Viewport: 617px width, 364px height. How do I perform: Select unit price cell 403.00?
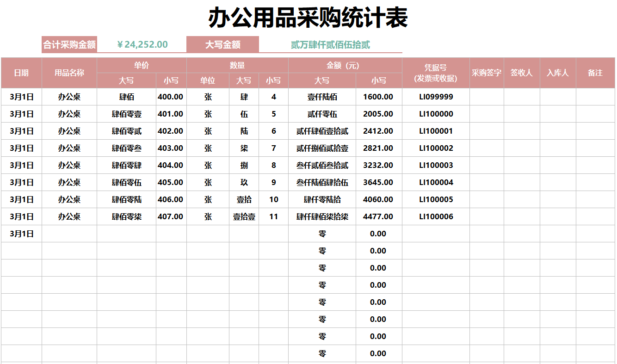171,148
